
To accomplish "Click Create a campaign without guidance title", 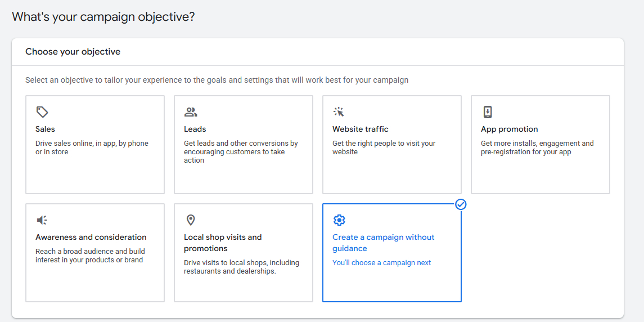I will pos(383,243).
